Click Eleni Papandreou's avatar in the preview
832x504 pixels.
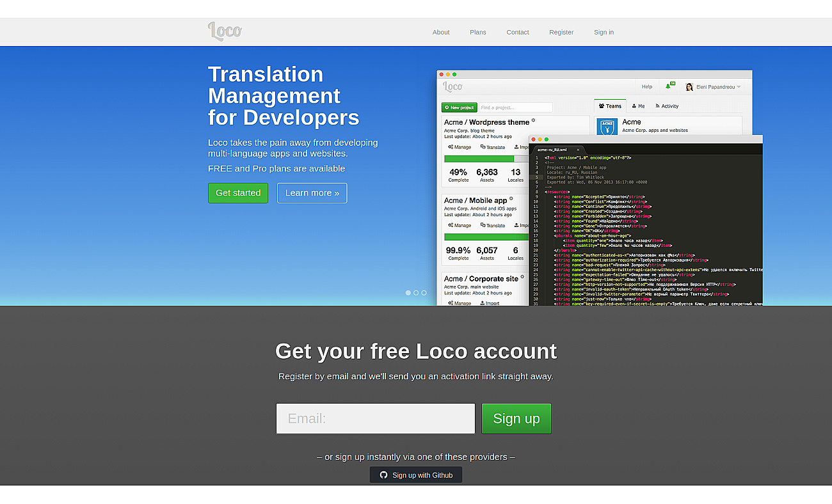click(689, 87)
